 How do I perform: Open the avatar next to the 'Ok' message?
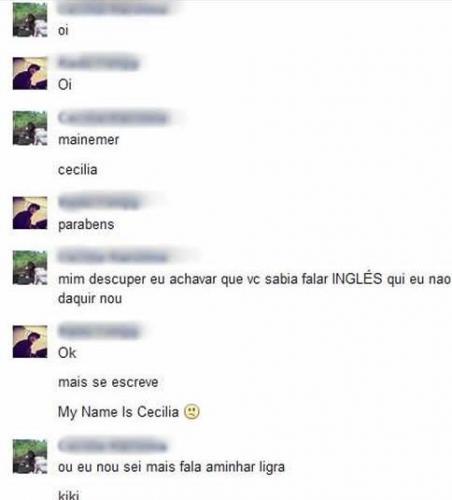point(30,342)
